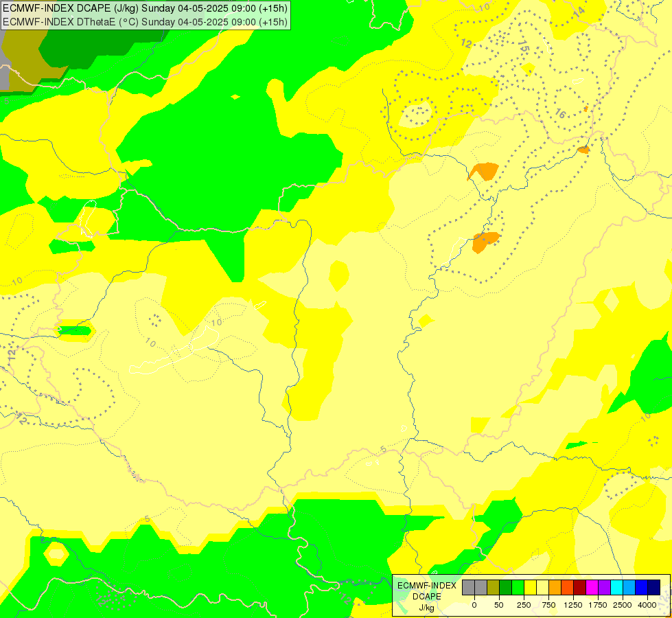This screenshot has height=618, width=672.
Task: Click the legend value 0
Action: [474, 605]
